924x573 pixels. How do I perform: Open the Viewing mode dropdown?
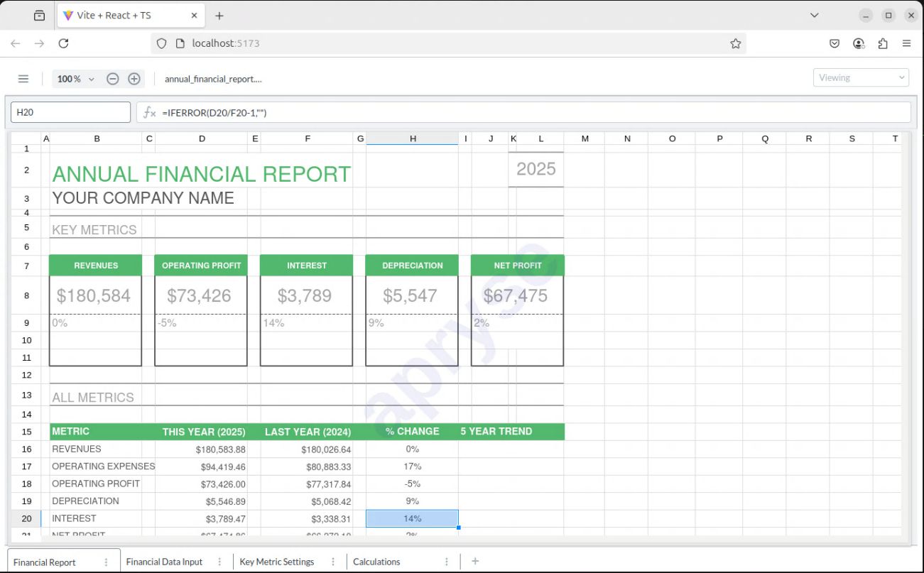point(861,77)
